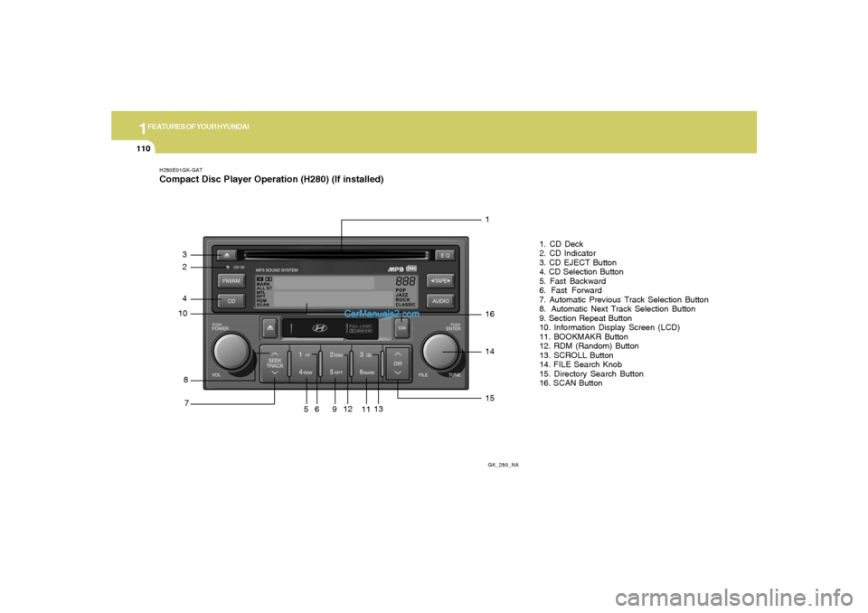Click the '13. SCROLL Button' entry
The height and width of the screenshot is (613, 868).
tap(576, 355)
